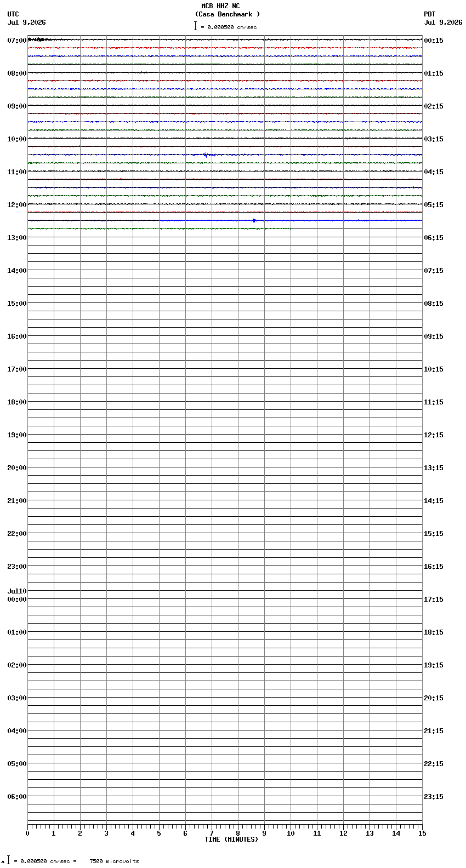
Task: Select the 14:15 PDT row label
Action: tap(434, 501)
